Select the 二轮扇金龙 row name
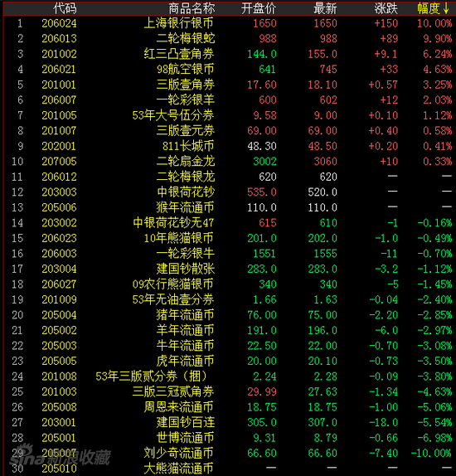456x476 pixels. pos(186,162)
